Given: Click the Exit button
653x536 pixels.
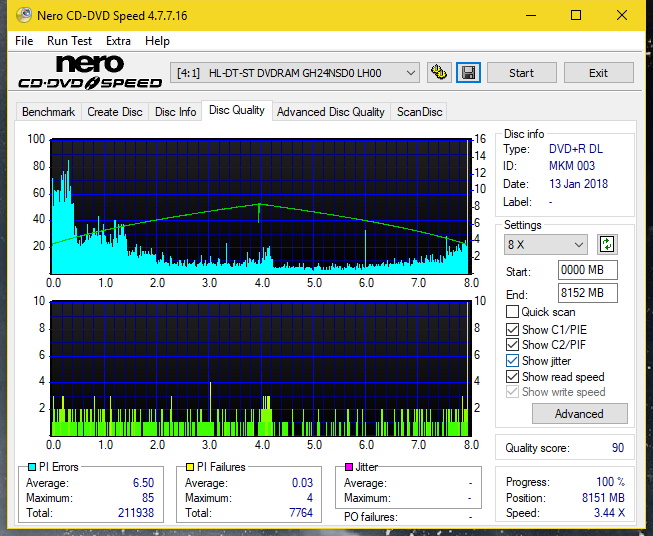Looking at the screenshot, I should point(598,73).
